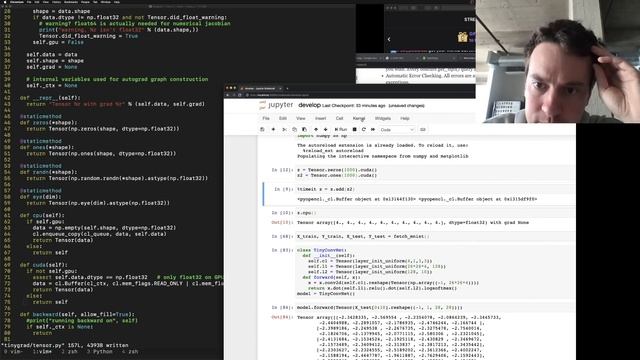Viewport: 640px width, 360px height.
Task: Click vim line 'def cpu(self):'
Action: pyautogui.click(x=42, y=215)
